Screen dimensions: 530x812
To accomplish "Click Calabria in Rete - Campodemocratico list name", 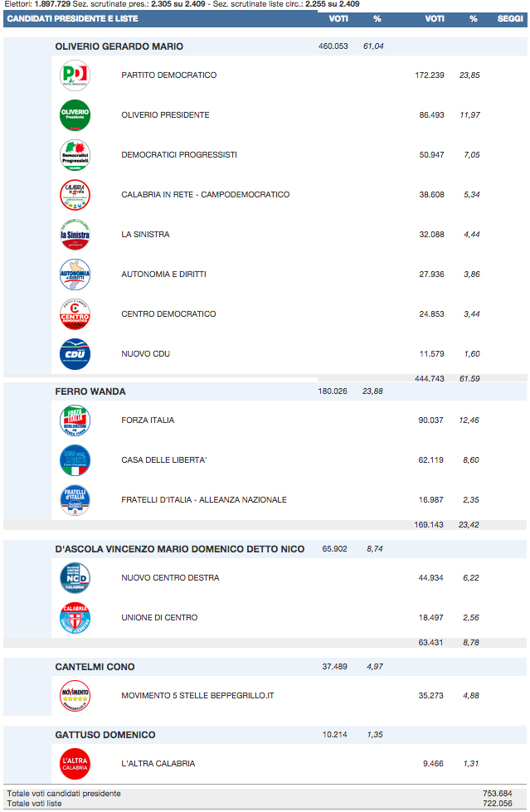I will pyautogui.click(x=205, y=195).
